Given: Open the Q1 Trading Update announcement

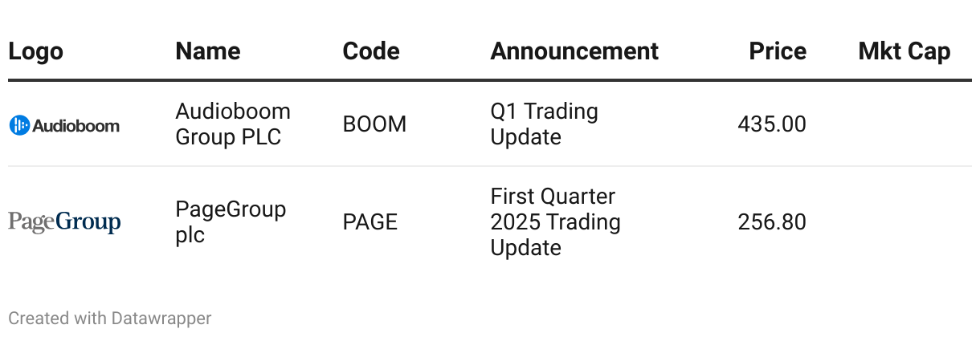Looking at the screenshot, I should pyautogui.click(x=545, y=124).
